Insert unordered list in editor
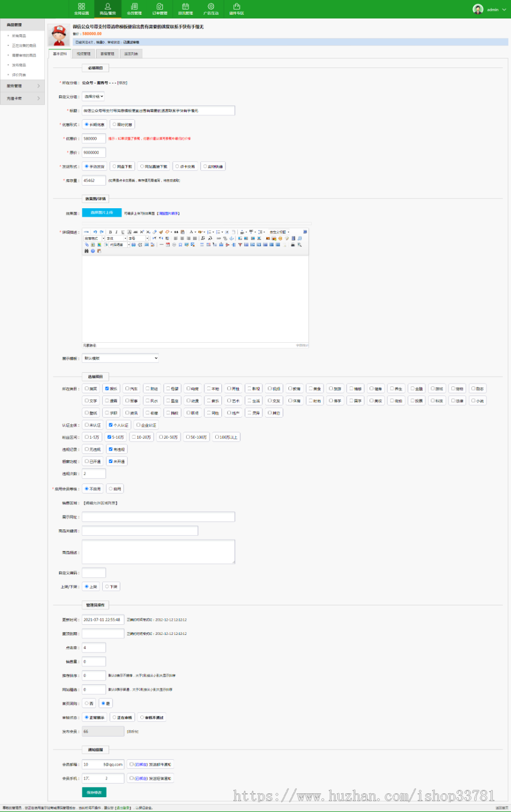 tap(217, 232)
